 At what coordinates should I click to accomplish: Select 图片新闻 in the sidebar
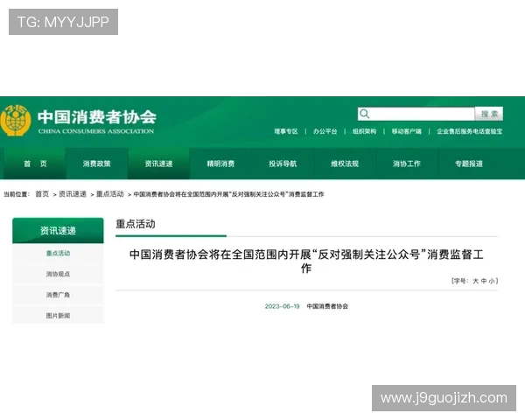click(58, 316)
